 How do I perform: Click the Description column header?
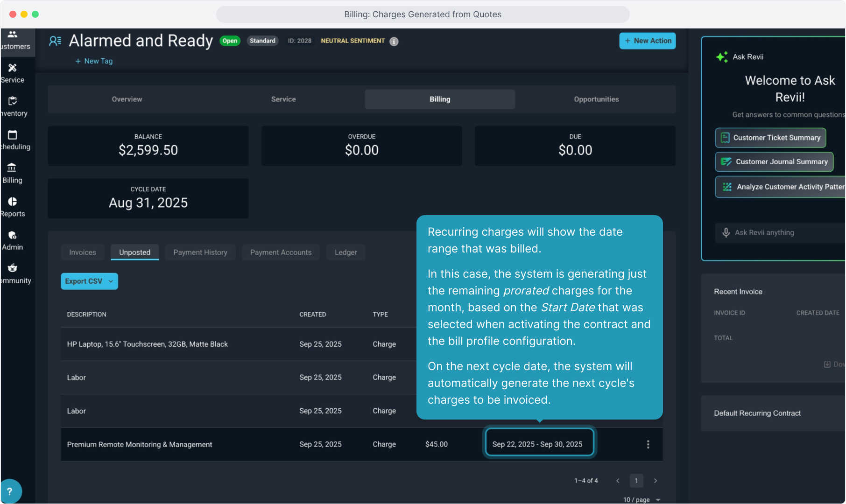[x=87, y=315]
